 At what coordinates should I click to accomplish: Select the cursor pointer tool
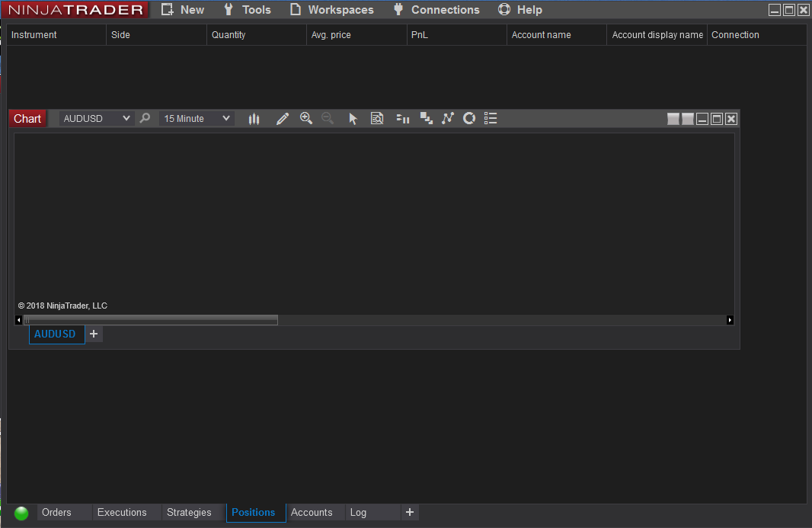pyautogui.click(x=353, y=119)
